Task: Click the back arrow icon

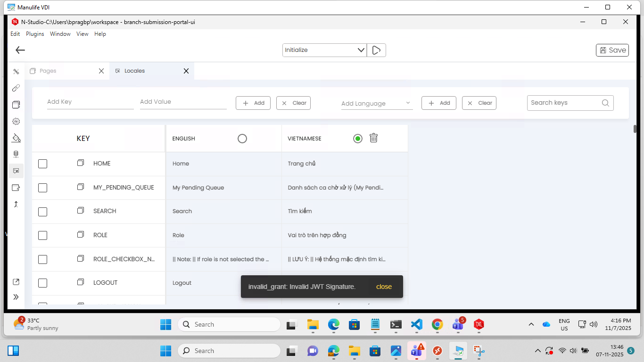Action: click(x=20, y=50)
